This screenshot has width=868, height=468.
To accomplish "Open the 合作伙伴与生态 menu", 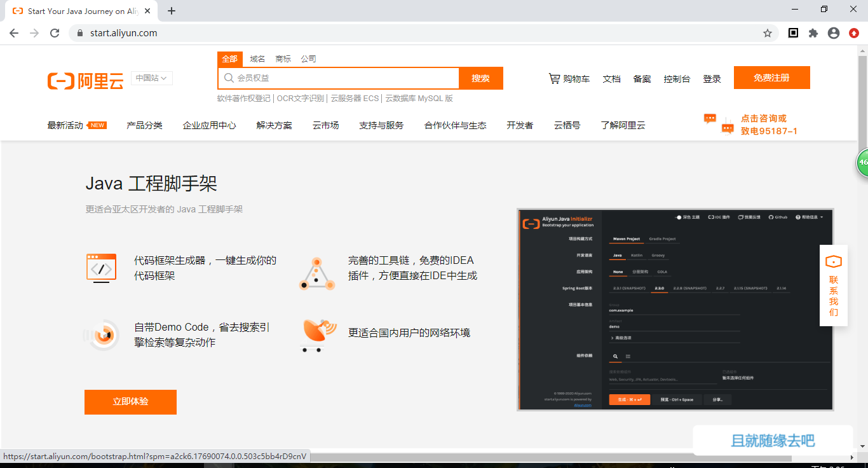I will [x=455, y=125].
